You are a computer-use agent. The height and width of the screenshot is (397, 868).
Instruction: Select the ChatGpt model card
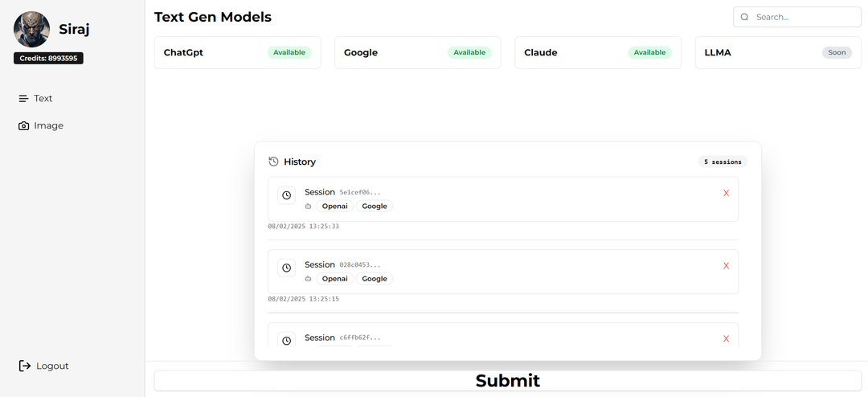coord(237,52)
